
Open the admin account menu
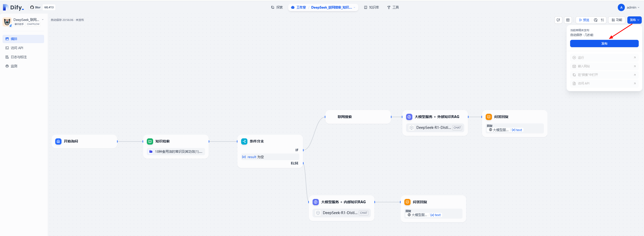pyautogui.click(x=629, y=7)
